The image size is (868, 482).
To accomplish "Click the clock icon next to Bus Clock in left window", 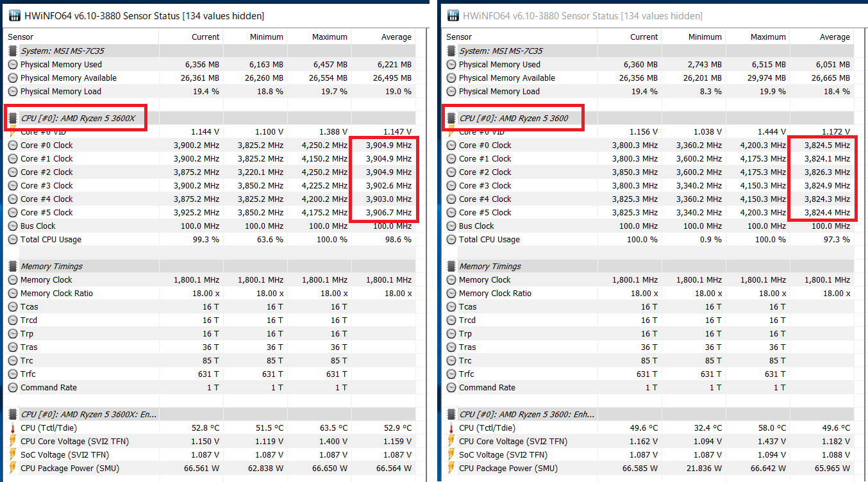I will point(13,226).
